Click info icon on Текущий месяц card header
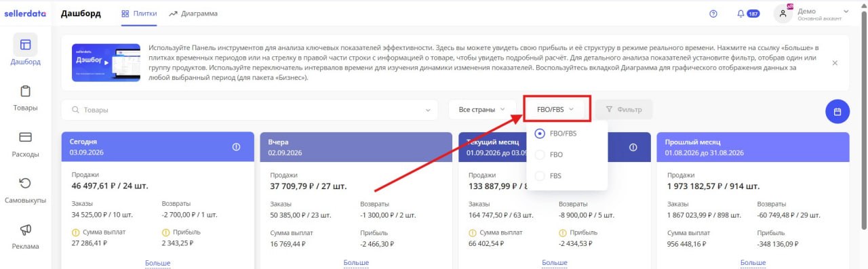 (x=633, y=147)
